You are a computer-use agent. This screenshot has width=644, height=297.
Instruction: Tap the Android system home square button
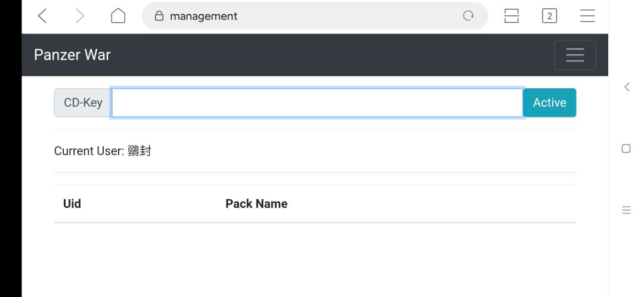(626, 148)
